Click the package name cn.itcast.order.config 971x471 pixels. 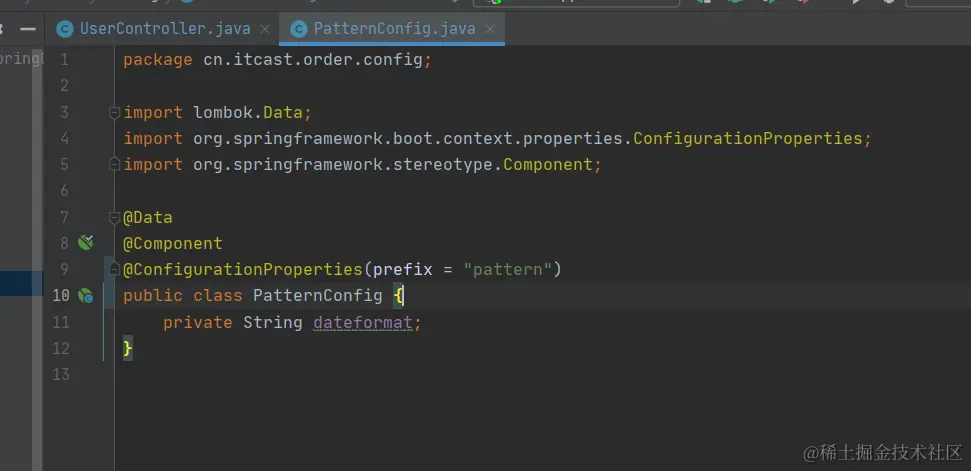tap(313, 60)
